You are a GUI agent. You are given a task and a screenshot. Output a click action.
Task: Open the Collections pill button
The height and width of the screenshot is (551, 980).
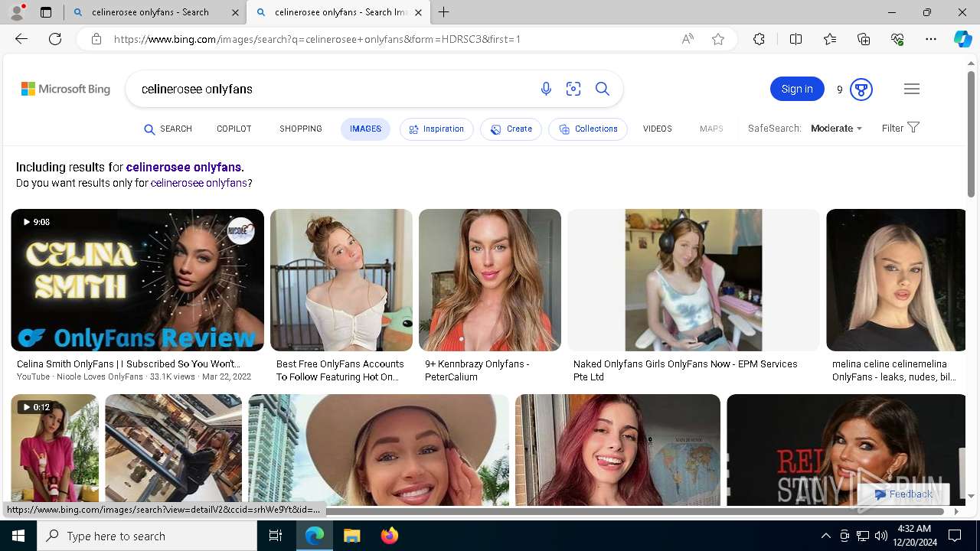pos(588,129)
